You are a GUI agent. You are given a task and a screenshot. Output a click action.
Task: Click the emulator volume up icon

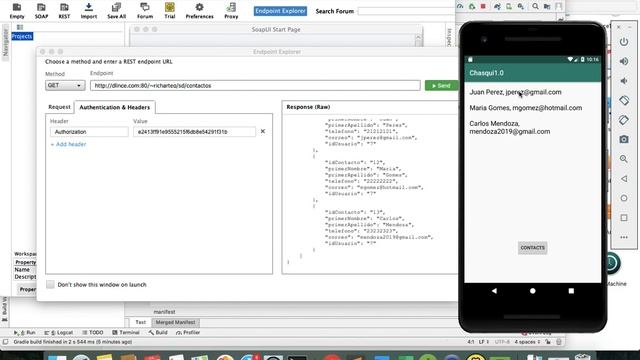pos(624,61)
